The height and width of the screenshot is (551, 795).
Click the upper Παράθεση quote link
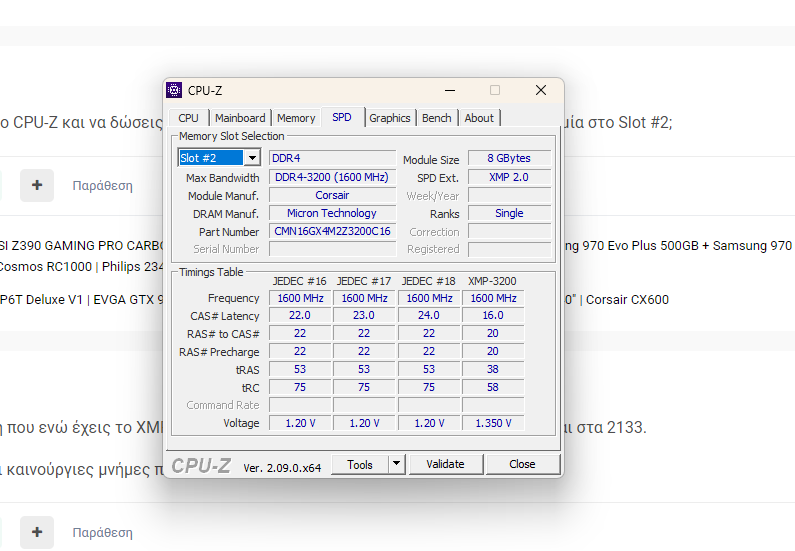point(102,186)
